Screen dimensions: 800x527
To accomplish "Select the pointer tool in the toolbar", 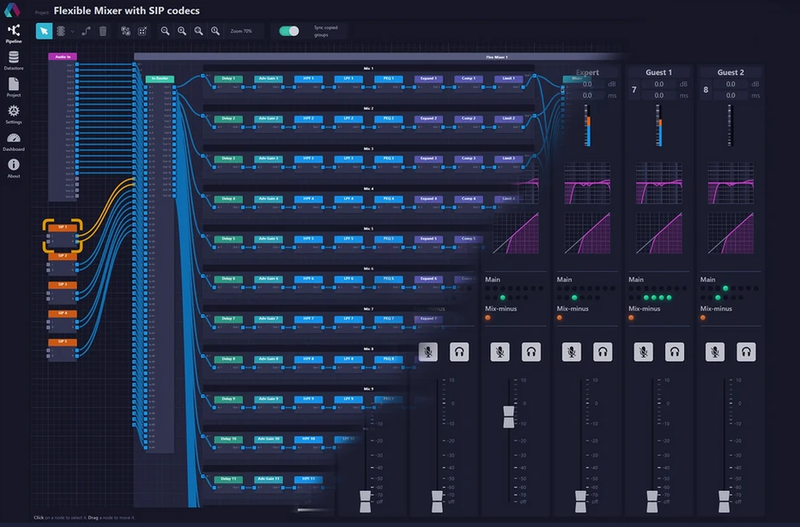I will coord(45,31).
